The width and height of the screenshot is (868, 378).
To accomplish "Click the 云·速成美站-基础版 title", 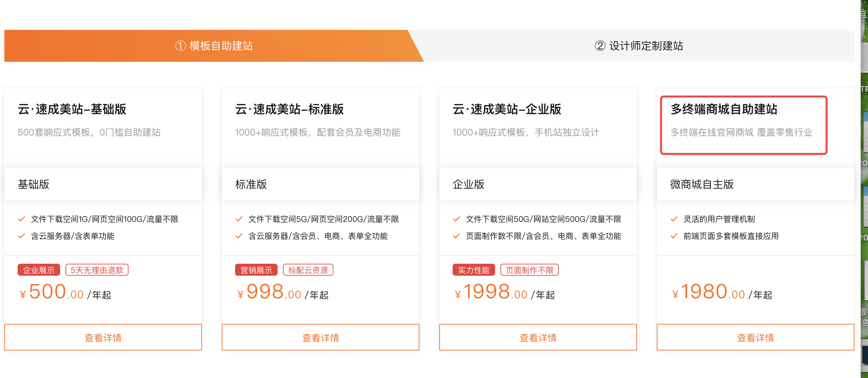I will click(72, 109).
